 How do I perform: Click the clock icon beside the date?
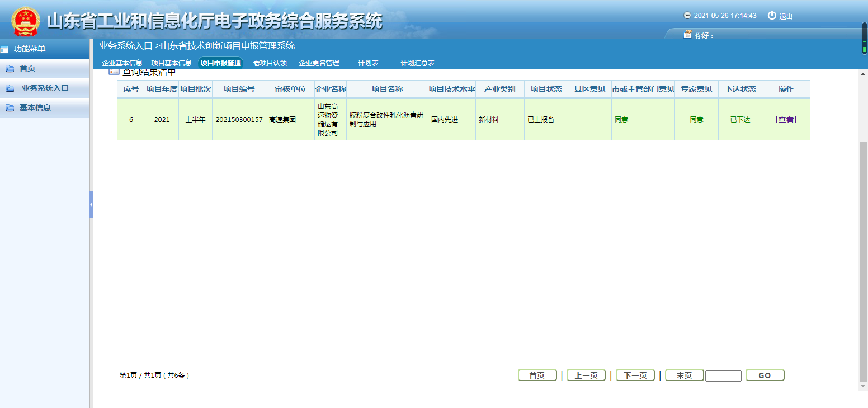click(x=687, y=16)
